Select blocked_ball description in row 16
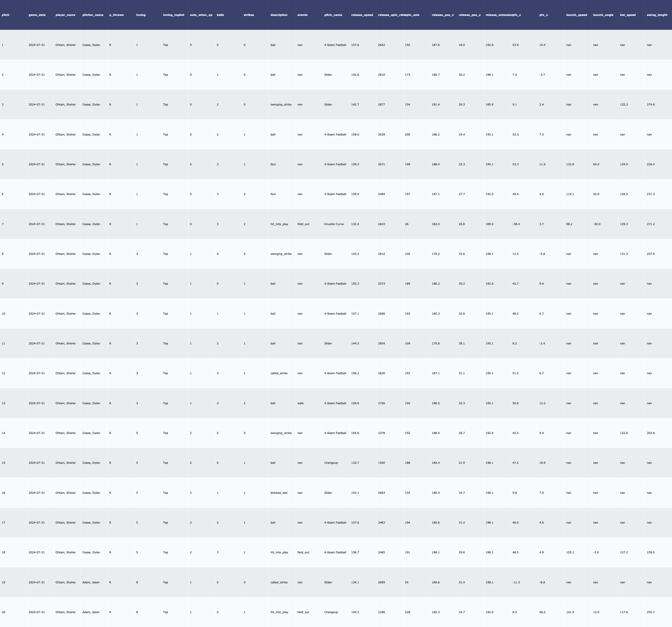This screenshot has width=672, height=627. point(279,493)
